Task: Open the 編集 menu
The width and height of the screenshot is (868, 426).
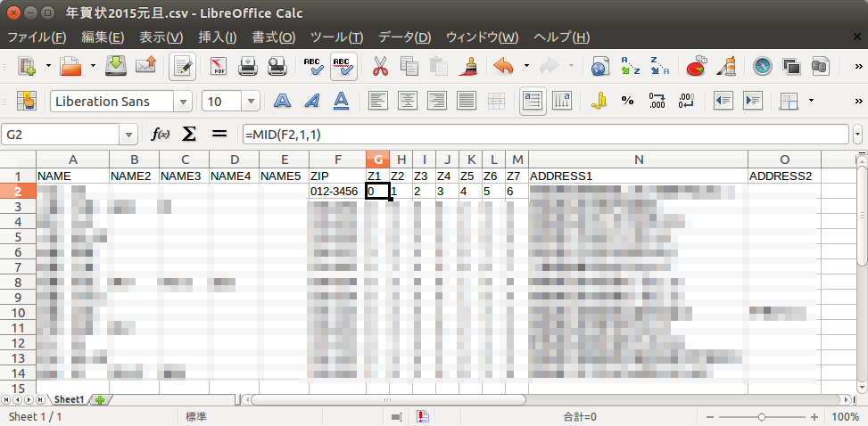Action: (x=103, y=37)
